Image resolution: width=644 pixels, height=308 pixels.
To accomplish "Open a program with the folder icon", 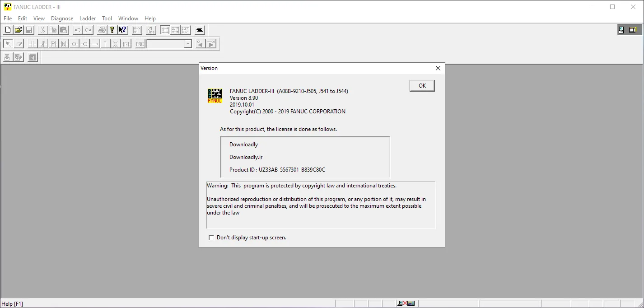I will click(18, 30).
